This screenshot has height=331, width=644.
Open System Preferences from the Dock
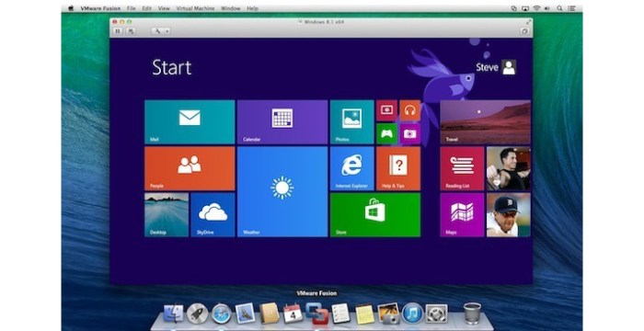pos(436,314)
